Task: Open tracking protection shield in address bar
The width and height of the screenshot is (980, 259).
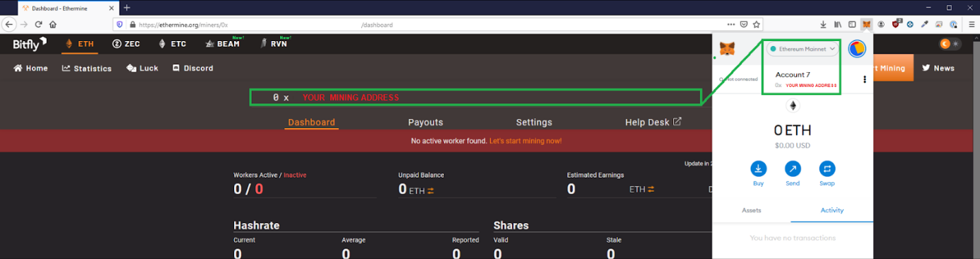Action: [119, 24]
